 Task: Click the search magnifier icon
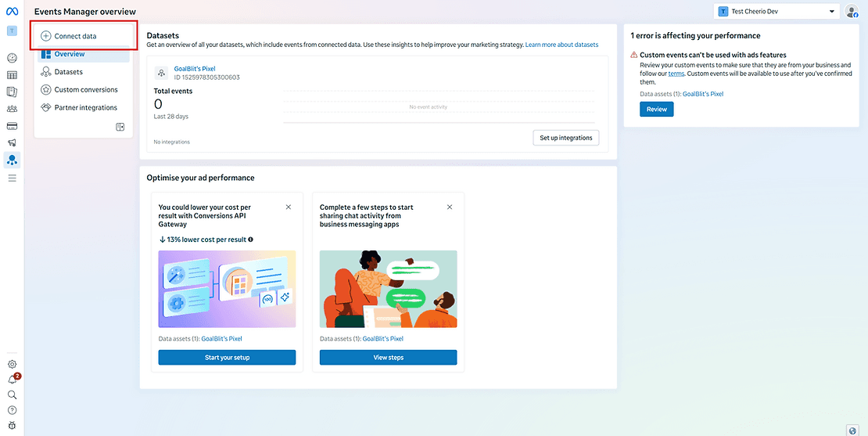[x=12, y=395]
